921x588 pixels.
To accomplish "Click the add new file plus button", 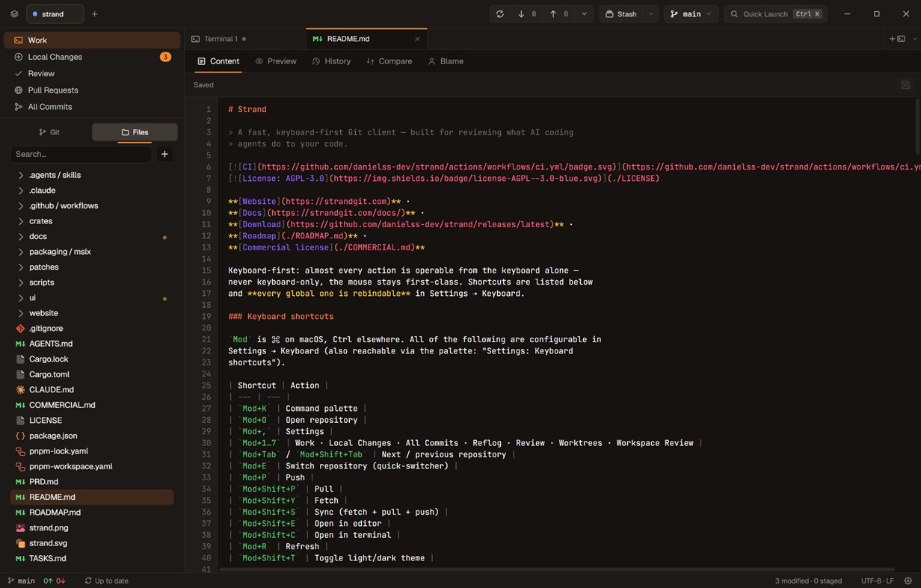I will 164,154.
